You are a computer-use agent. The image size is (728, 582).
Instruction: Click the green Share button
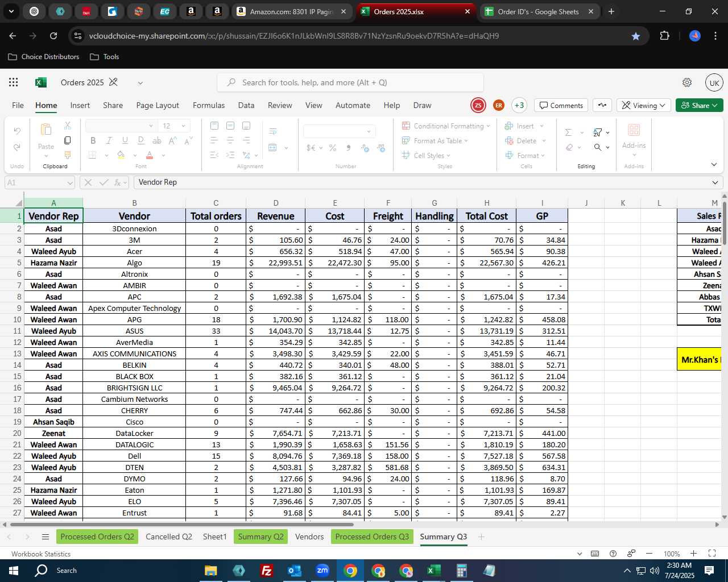click(699, 105)
